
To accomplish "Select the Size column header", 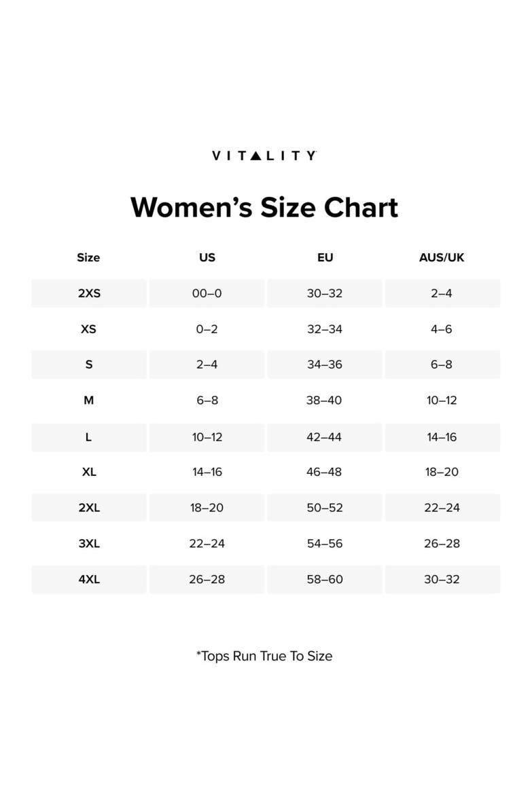I will tap(88, 257).
